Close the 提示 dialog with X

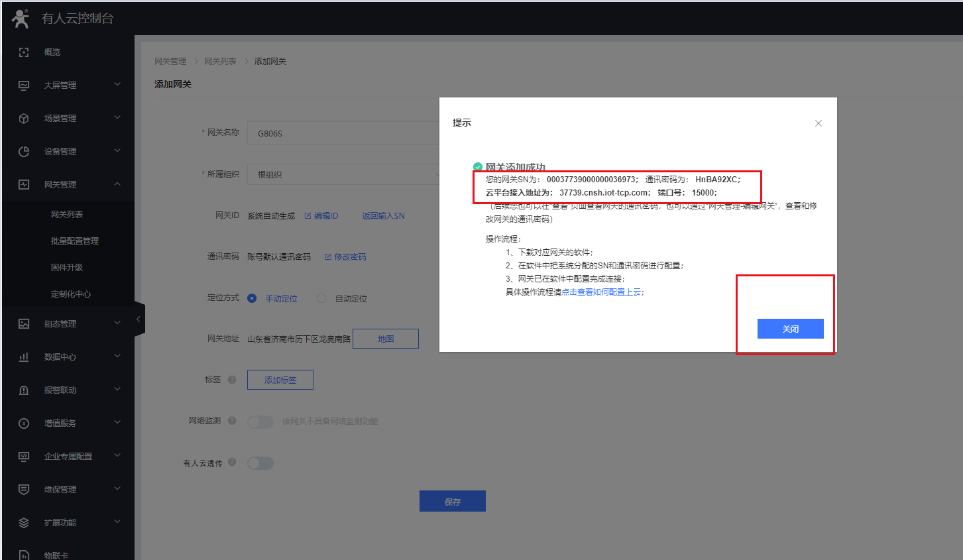pyautogui.click(x=819, y=123)
